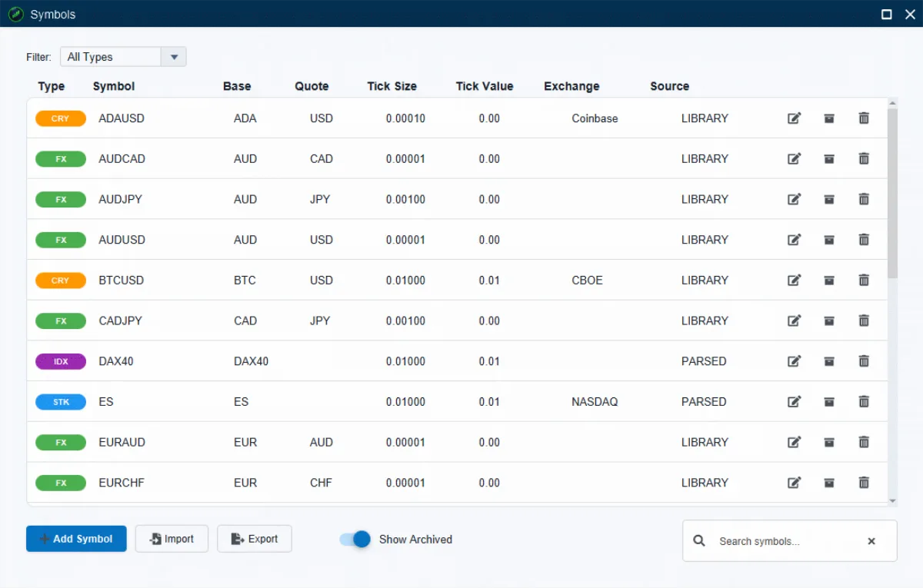The image size is (923, 588).
Task: Click the Coinbase exchange cell
Action: point(595,118)
